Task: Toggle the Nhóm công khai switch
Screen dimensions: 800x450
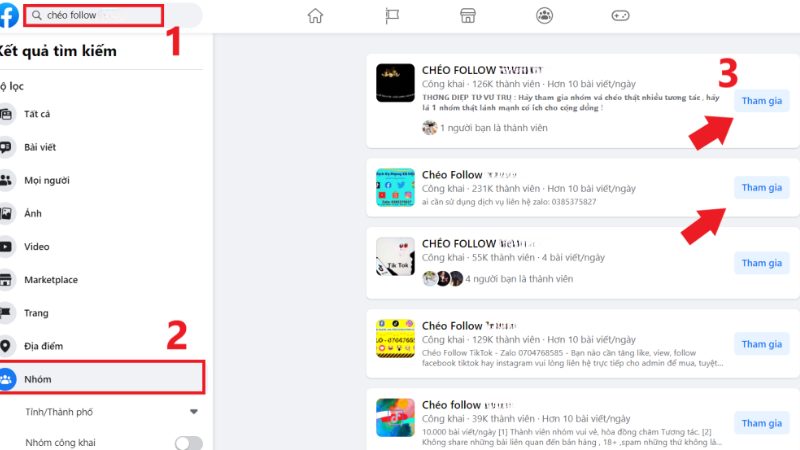Action: [x=188, y=443]
